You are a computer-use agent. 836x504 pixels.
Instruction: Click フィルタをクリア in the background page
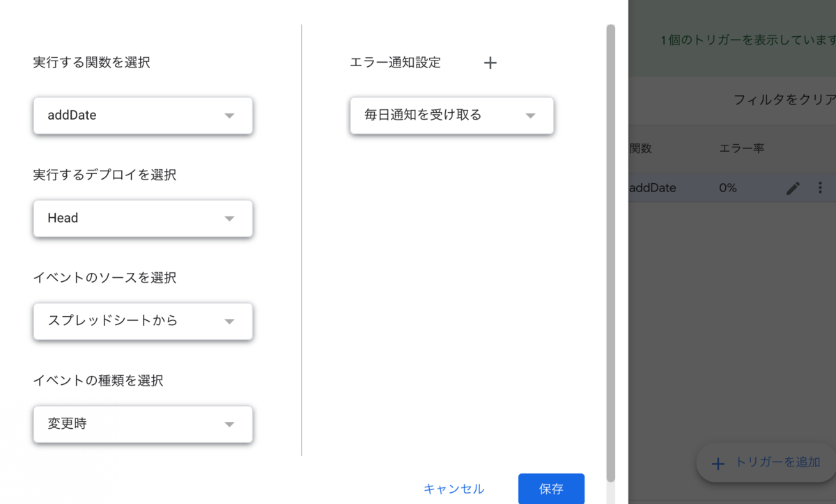pos(784,100)
